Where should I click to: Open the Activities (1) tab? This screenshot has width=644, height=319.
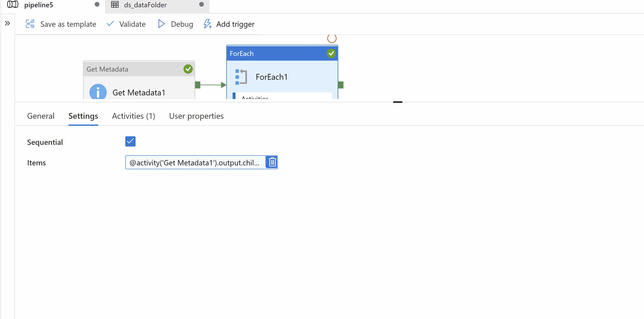(x=133, y=116)
